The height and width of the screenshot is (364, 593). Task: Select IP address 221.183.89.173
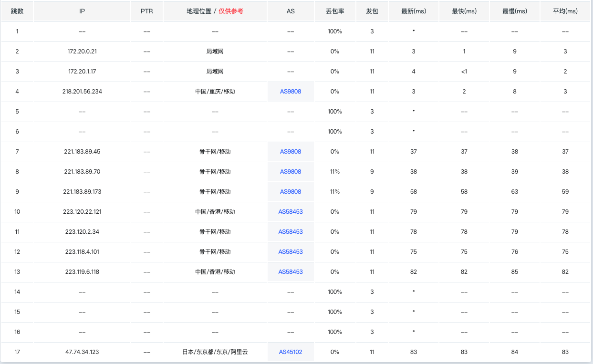click(82, 192)
